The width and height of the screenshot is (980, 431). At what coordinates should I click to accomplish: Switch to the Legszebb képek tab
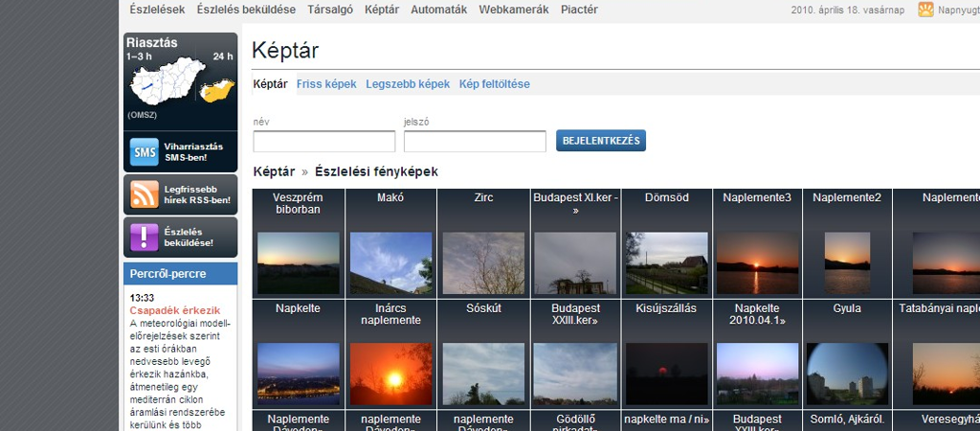pos(408,84)
